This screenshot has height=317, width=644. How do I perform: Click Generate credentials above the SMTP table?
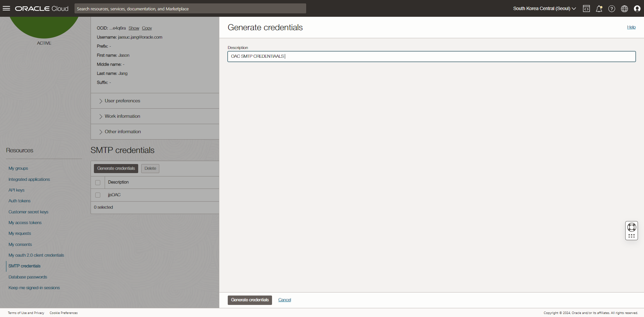coord(116,168)
